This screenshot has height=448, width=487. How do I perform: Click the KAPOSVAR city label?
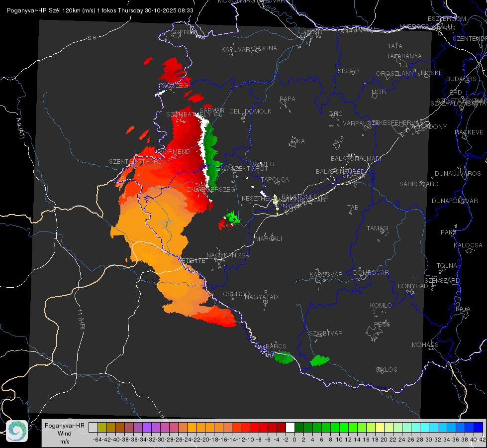(x=326, y=274)
